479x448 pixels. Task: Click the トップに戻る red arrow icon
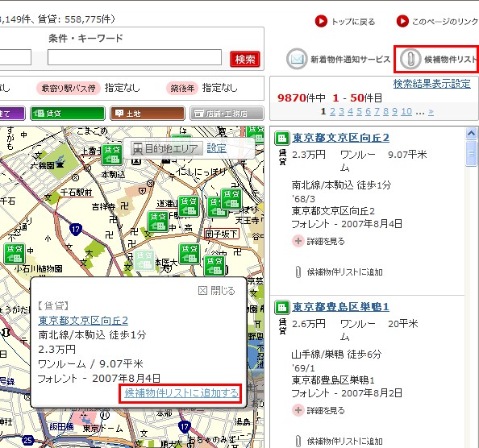coord(321,22)
